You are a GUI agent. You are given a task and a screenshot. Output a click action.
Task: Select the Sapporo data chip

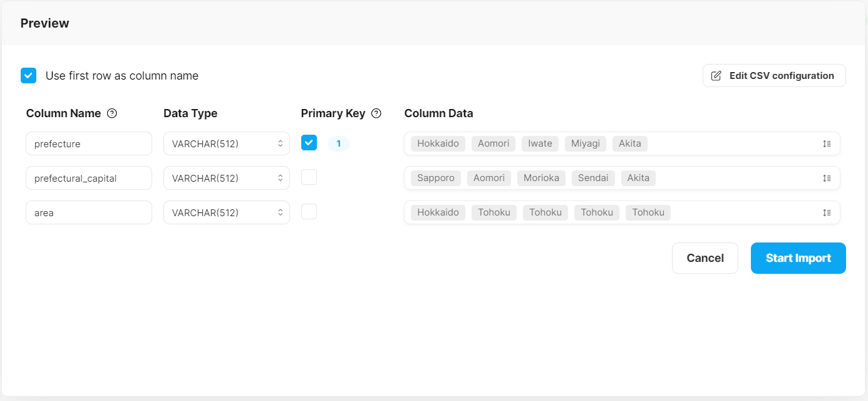click(x=435, y=178)
